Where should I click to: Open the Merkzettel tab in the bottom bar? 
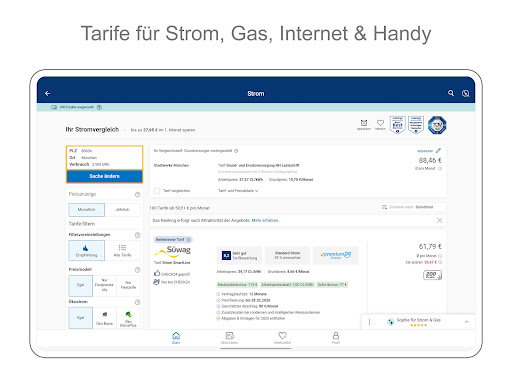click(282, 338)
